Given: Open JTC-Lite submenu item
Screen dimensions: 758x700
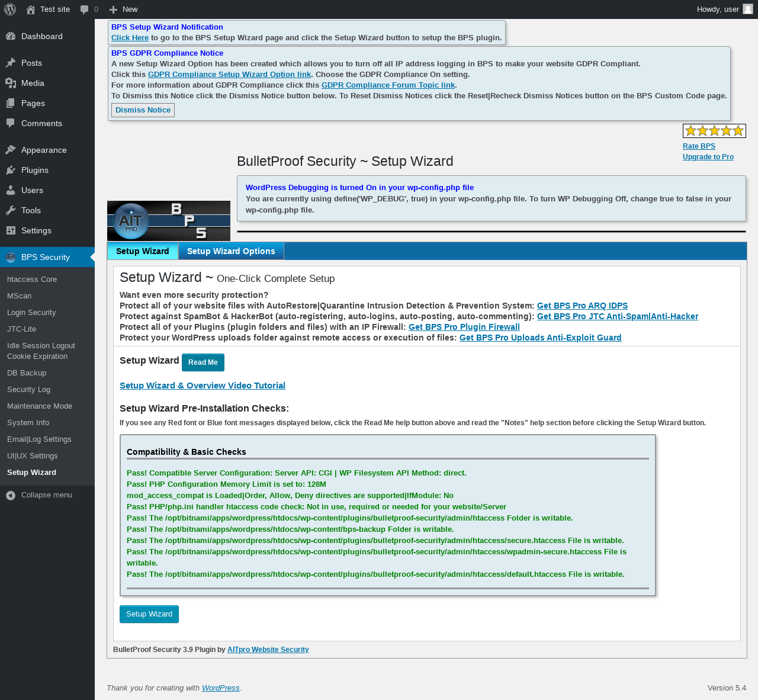Looking at the screenshot, I should coord(22,329).
